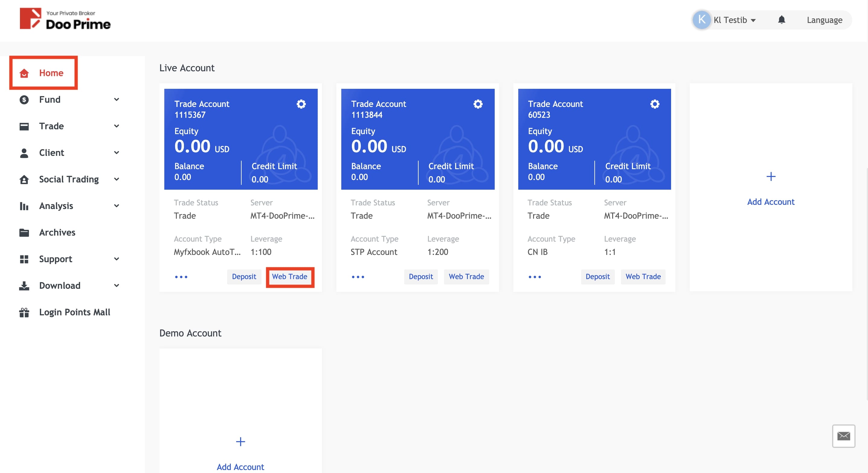Click Add Account link in Live Account
This screenshot has height=473, width=868.
point(771,202)
